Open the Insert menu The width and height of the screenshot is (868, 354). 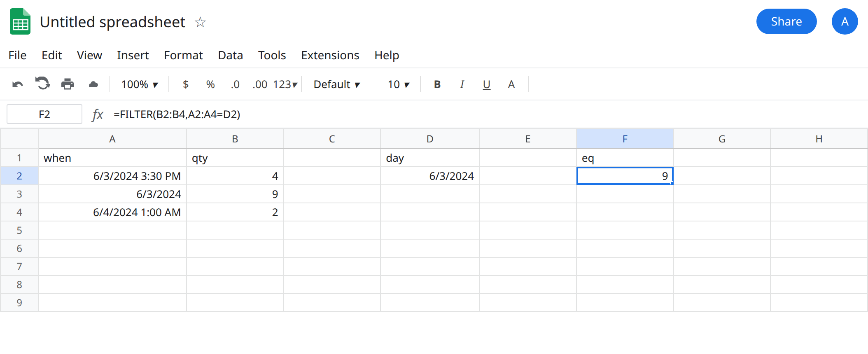click(x=133, y=55)
